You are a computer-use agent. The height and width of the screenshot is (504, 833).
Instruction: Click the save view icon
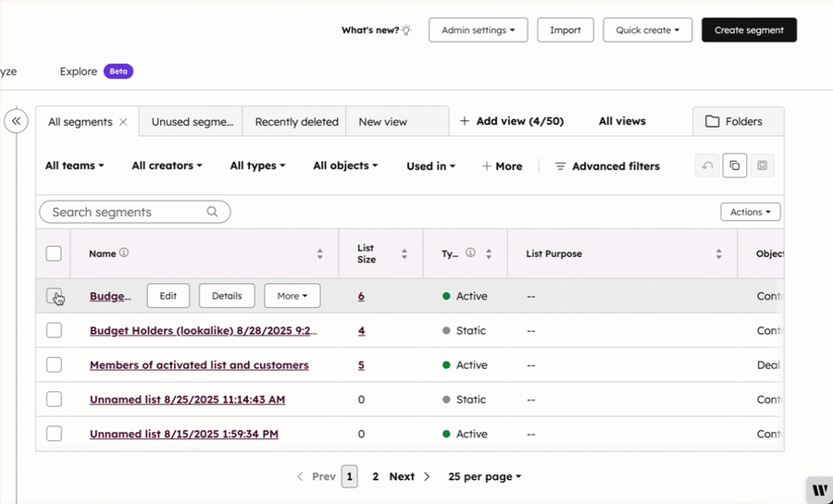pos(762,166)
